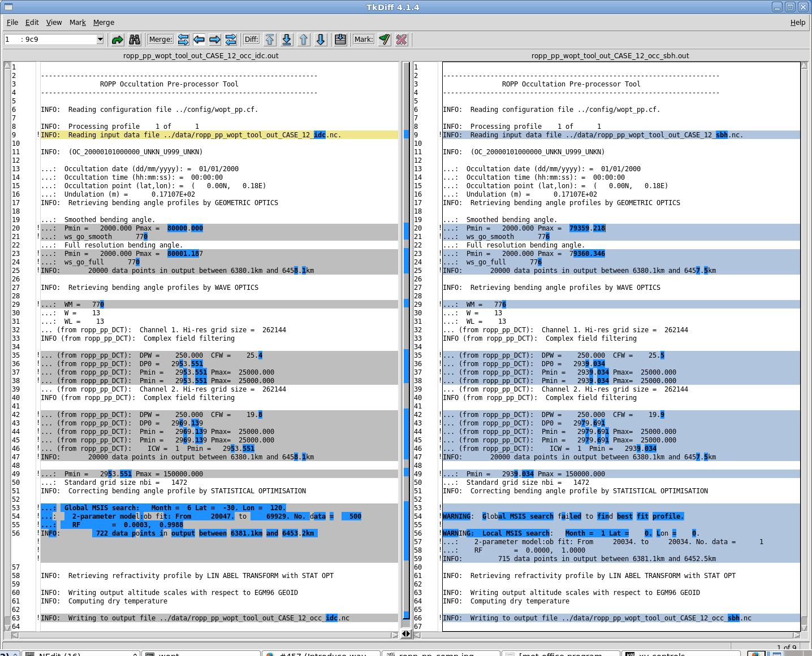
Task: Open the diff selector dropdown arrow
Action: (x=100, y=40)
